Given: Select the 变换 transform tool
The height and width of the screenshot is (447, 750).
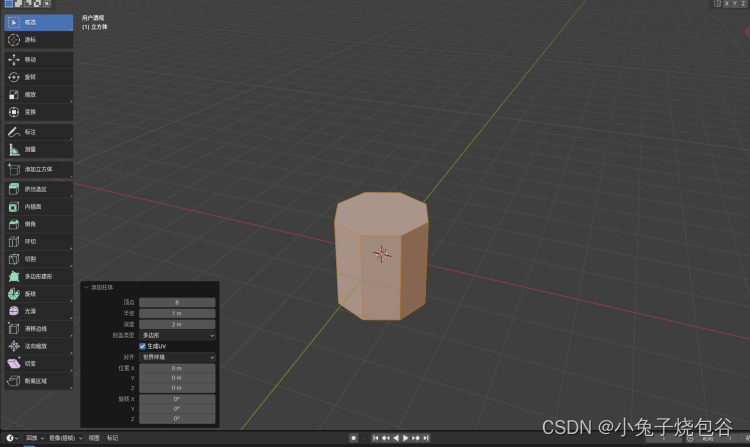Looking at the screenshot, I should coord(39,112).
